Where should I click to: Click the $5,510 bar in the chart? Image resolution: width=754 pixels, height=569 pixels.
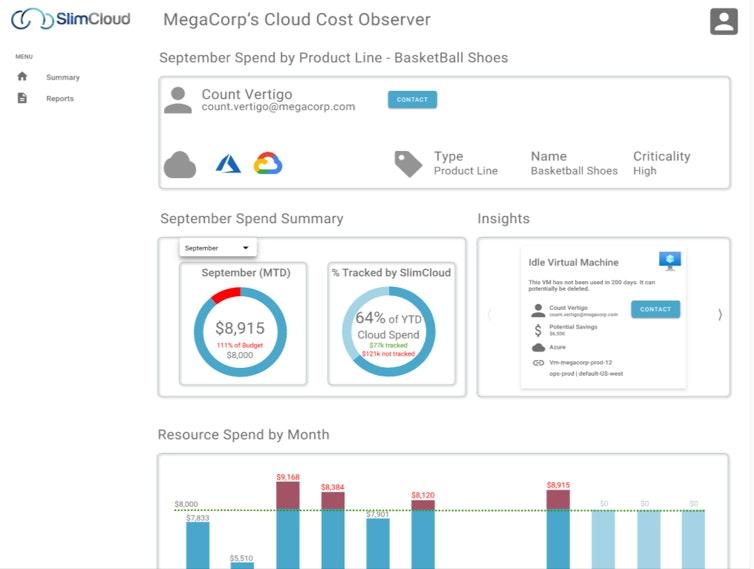click(242, 565)
